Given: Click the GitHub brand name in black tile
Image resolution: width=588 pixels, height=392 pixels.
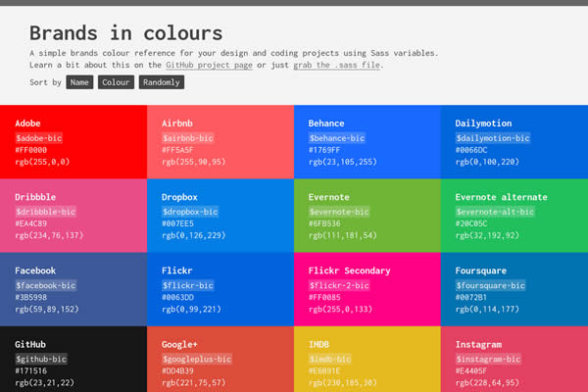Looking at the screenshot, I should click(x=30, y=344).
